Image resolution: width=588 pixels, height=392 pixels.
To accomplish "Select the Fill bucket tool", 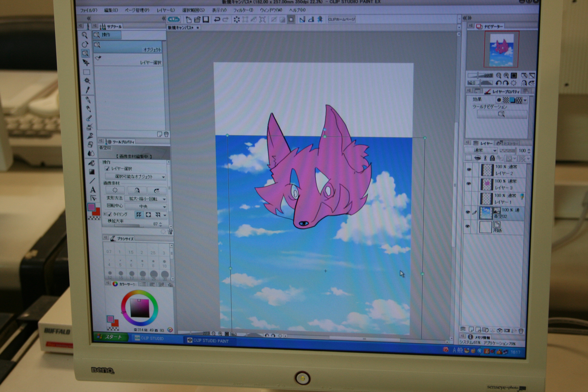I will pyautogui.click(x=92, y=163).
